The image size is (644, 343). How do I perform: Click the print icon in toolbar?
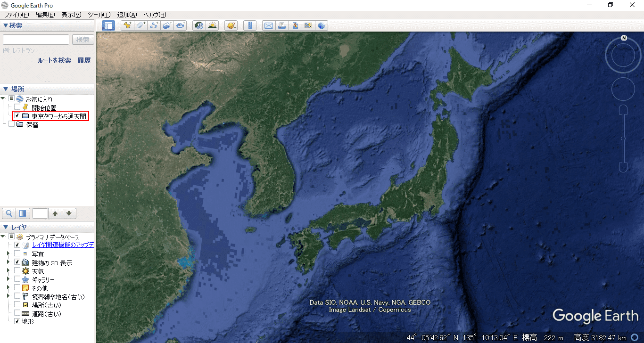(x=282, y=25)
